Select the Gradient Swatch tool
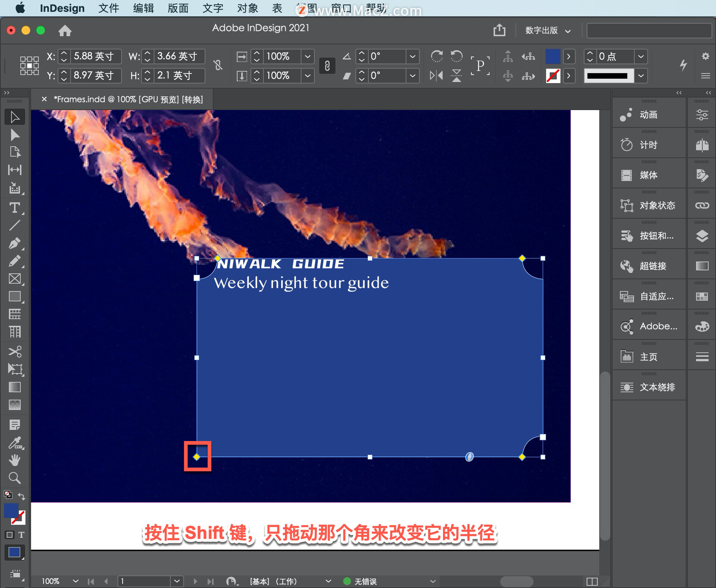 tap(15, 387)
